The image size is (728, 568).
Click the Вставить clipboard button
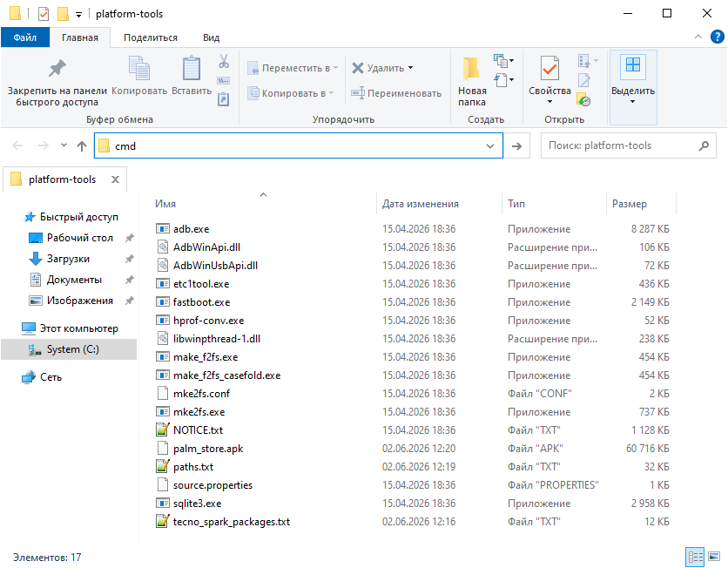click(192, 77)
